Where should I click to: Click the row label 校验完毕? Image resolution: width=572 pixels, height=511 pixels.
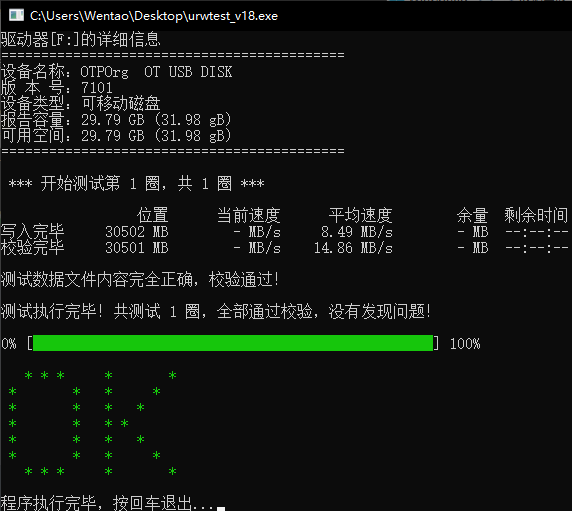point(32,247)
